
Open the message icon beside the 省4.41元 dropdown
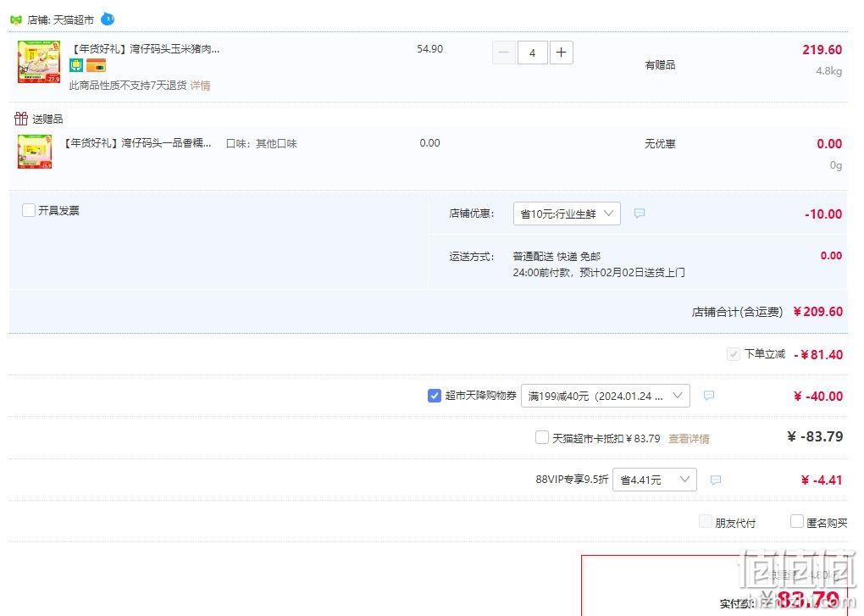pos(715,480)
